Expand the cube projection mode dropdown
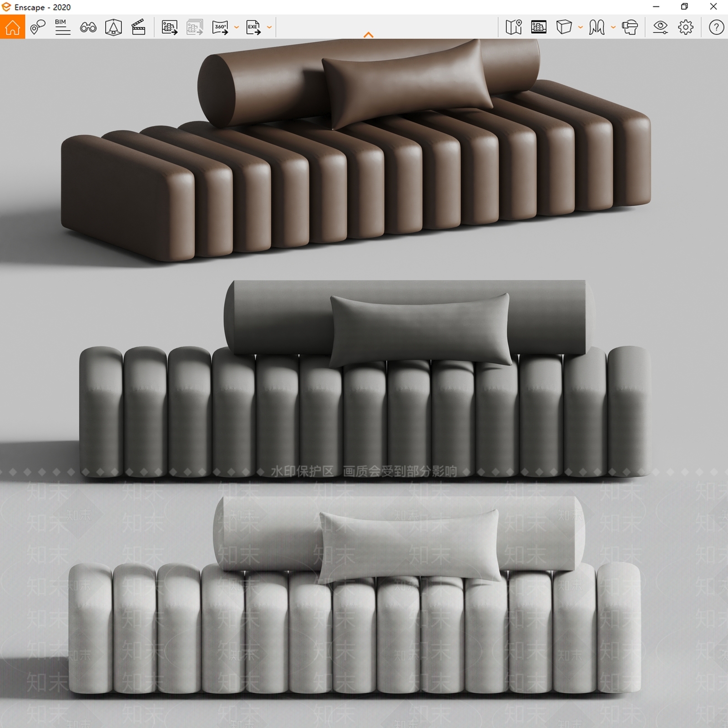 coord(580,27)
